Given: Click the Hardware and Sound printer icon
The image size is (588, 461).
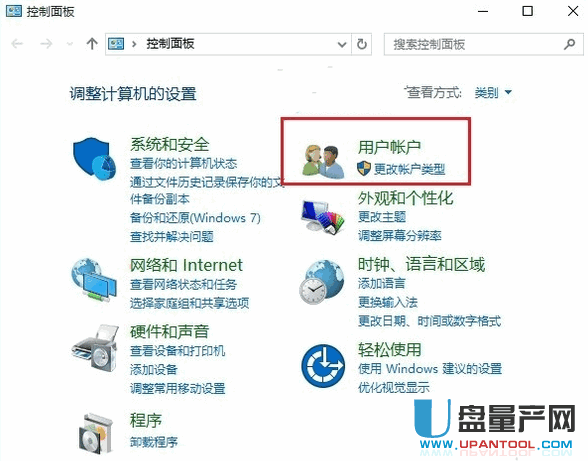Looking at the screenshot, I should (x=95, y=348).
